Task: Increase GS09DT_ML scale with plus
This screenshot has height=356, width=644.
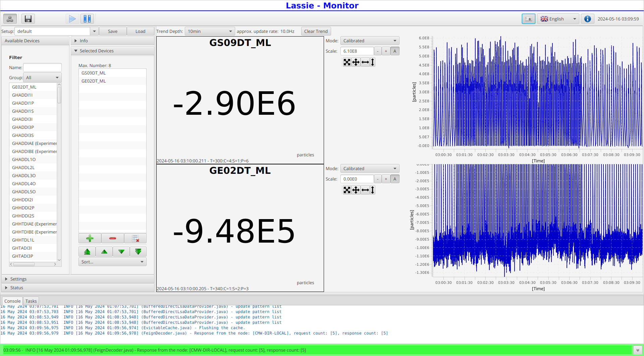Action: click(x=386, y=51)
